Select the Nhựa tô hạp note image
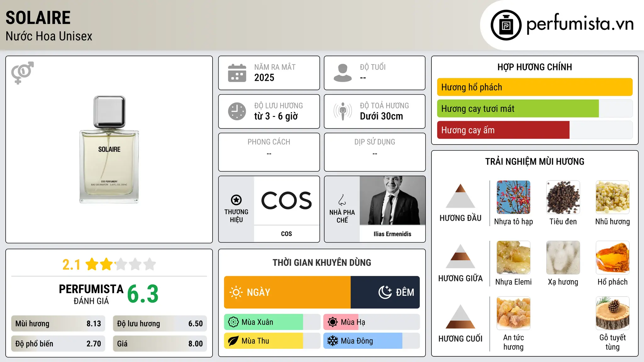644x362 pixels. tap(514, 197)
